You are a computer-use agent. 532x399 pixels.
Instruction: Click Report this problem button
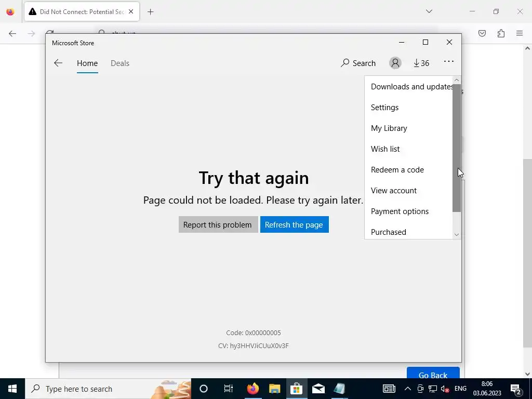click(218, 224)
